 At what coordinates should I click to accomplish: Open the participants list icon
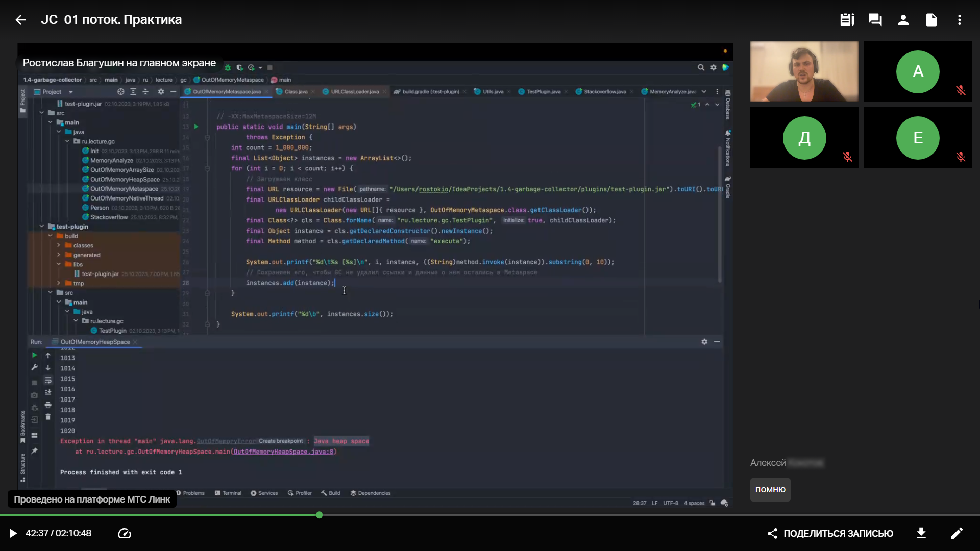903,20
